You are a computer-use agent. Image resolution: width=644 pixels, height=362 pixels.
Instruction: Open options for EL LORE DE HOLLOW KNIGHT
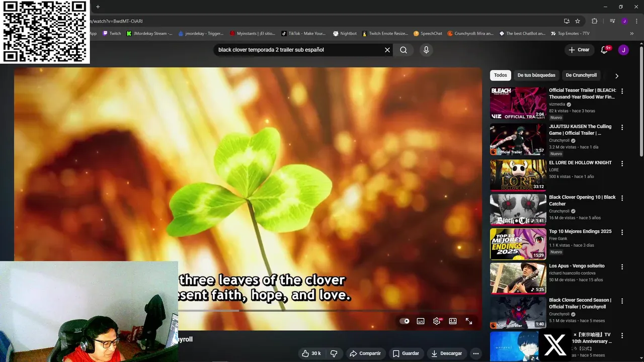pyautogui.click(x=622, y=163)
